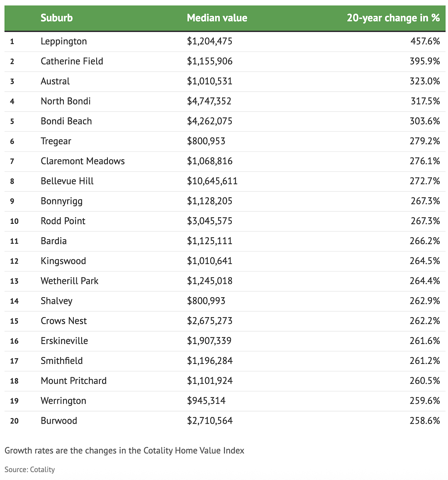Viewport: 448px width, 480px height.
Task: Select North Bondi median value $4,747,352
Action: coord(209,101)
